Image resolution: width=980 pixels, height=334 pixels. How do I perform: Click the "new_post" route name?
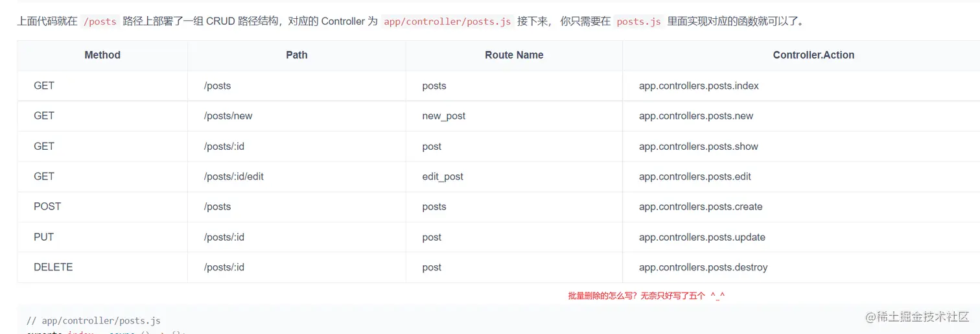(444, 116)
